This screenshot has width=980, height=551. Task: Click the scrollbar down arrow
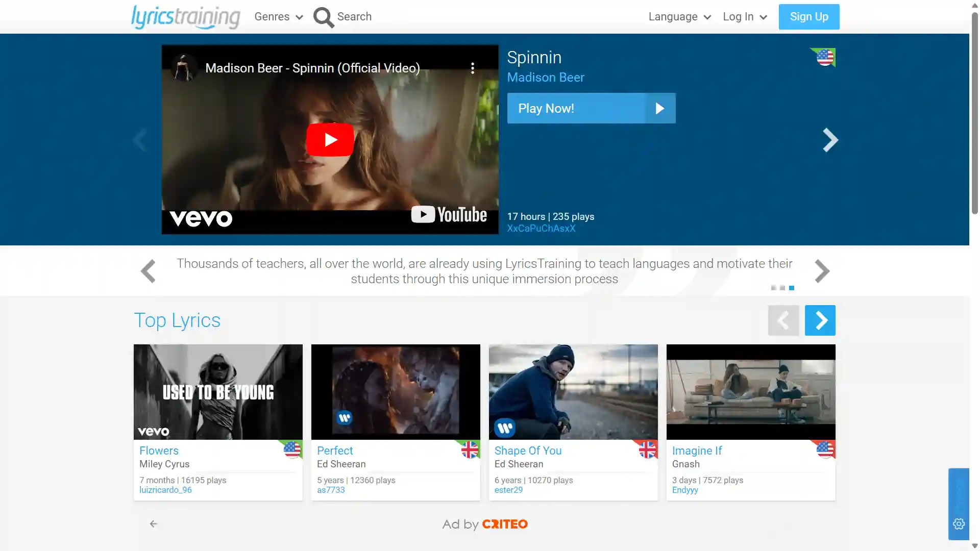coord(974,546)
